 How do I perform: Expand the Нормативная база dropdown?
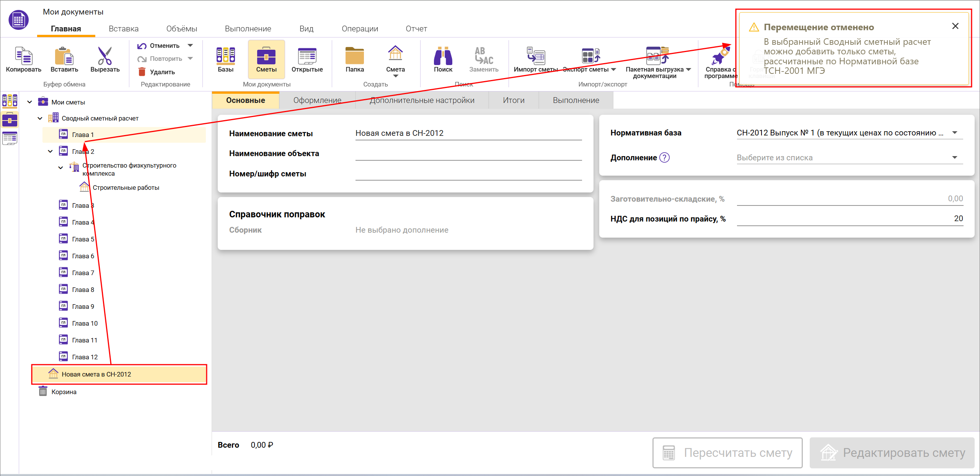tap(954, 133)
